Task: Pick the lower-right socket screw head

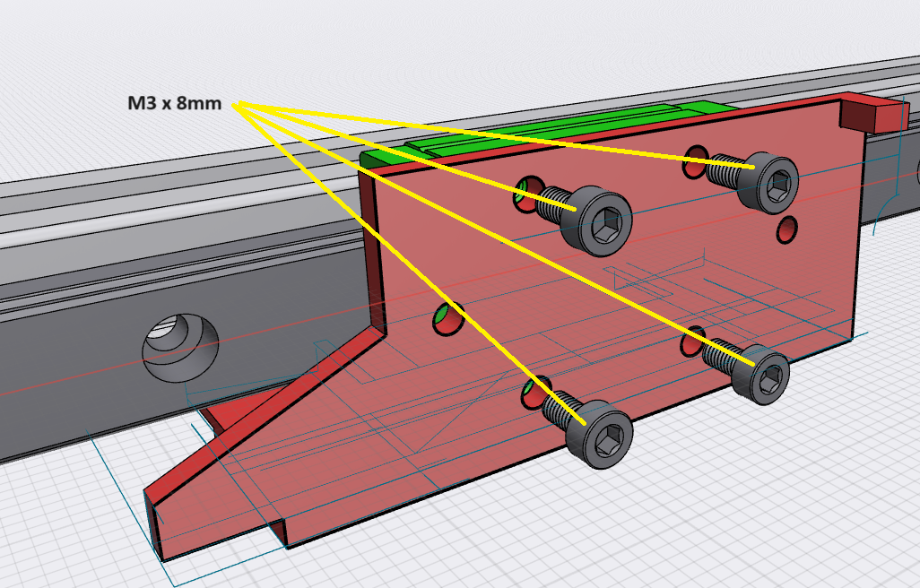Action: point(764,375)
